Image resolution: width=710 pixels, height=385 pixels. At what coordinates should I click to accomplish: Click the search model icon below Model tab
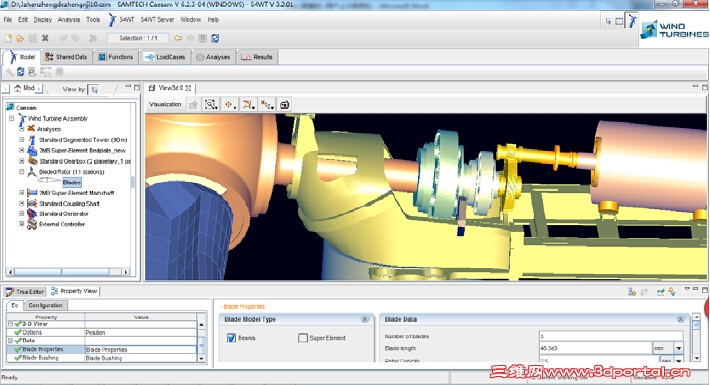pos(32,72)
